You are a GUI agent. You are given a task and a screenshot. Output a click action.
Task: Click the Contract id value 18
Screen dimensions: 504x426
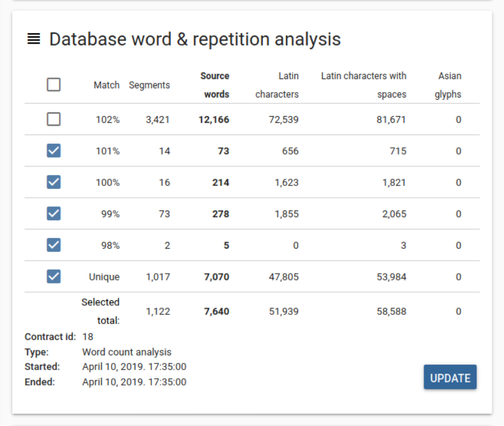[88, 337]
